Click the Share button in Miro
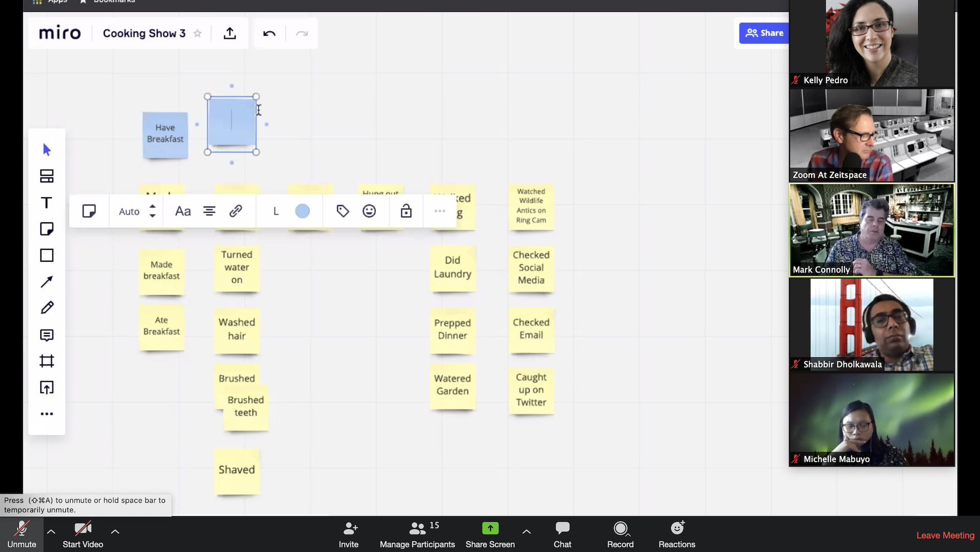 pos(764,33)
